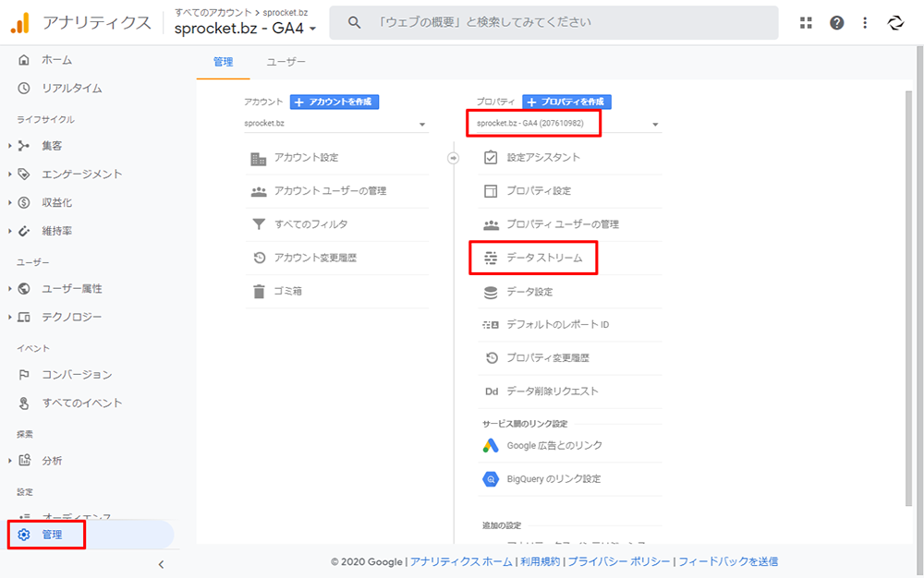Image resolution: width=924 pixels, height=578 pixels.
Task: Click the 集客 acquisition icon
Action: coord(24,145)
